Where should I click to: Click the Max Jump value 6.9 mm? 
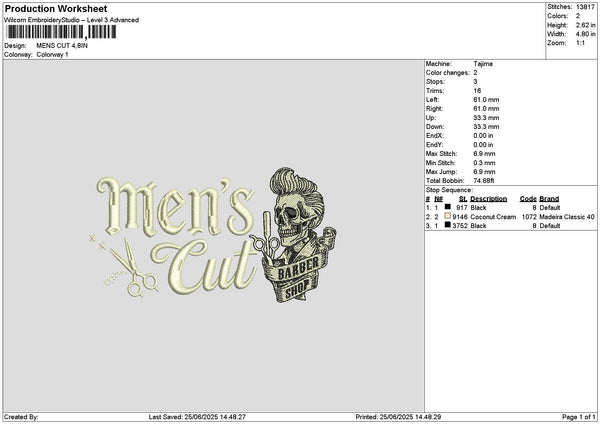(484, 172)
